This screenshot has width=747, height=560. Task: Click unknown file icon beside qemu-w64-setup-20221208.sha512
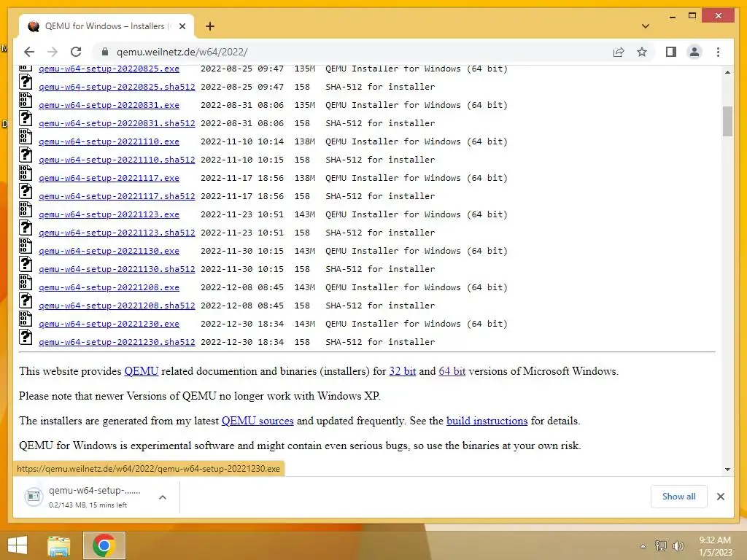[x=26, y=300]
